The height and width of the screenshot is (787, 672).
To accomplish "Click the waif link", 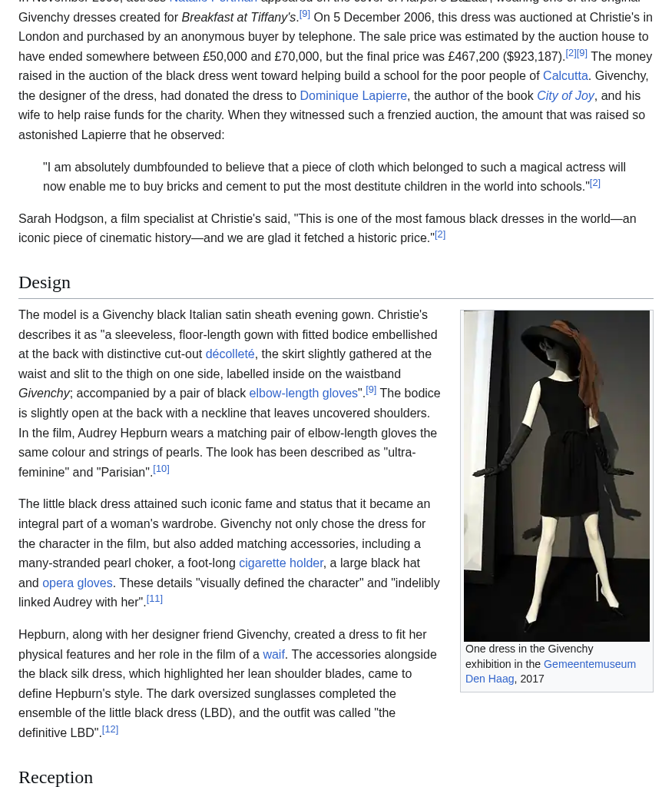I will [273, 654].
